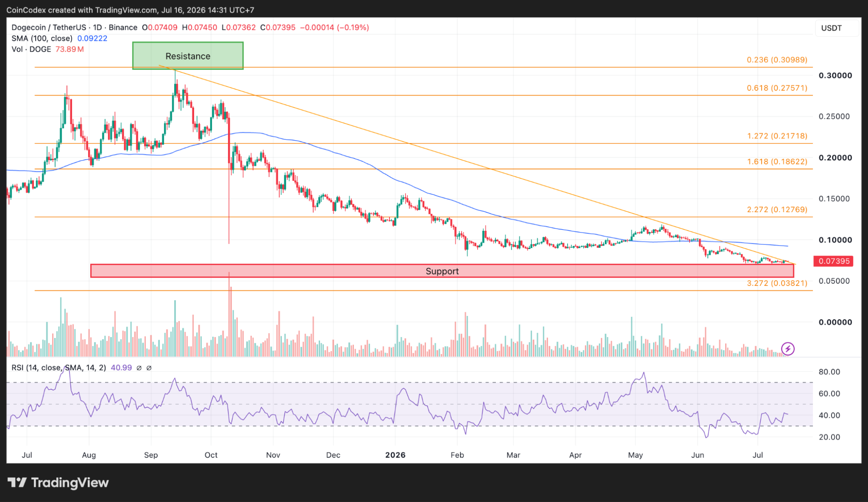This screenshot has height=502, width=868.
Task: Click the SMA value 0.09222
Action: 92,38
